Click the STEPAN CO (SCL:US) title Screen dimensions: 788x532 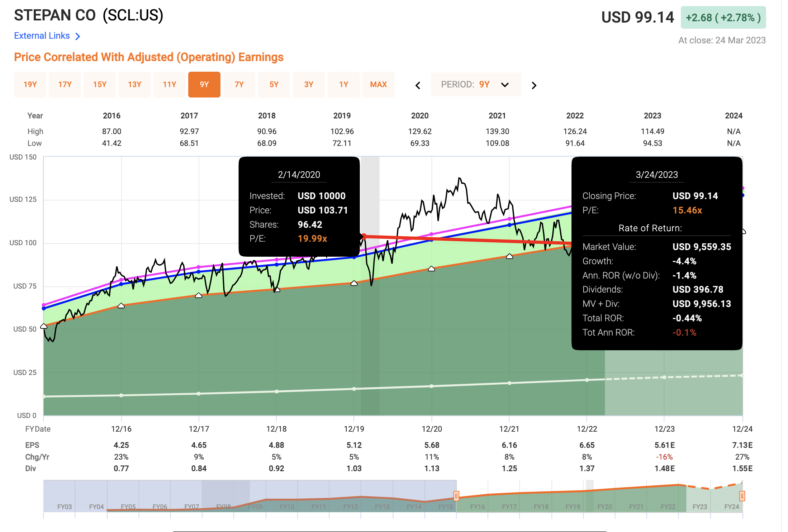tap(89, 15)
